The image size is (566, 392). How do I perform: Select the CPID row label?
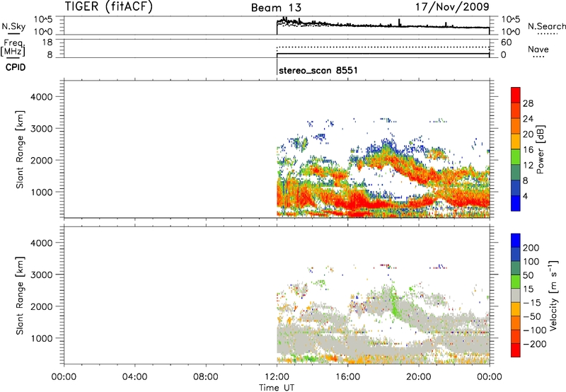coord(16,67)
